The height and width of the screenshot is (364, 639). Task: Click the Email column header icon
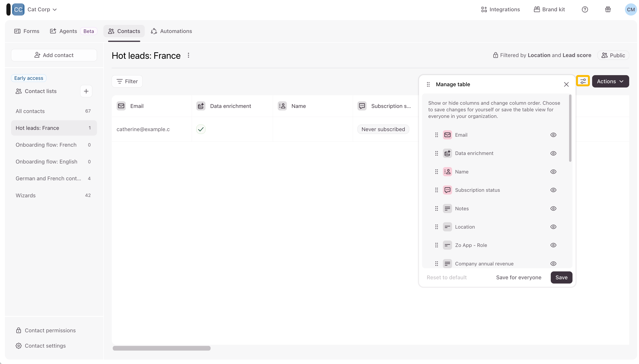pyautogui.click(x=121, y=106)
